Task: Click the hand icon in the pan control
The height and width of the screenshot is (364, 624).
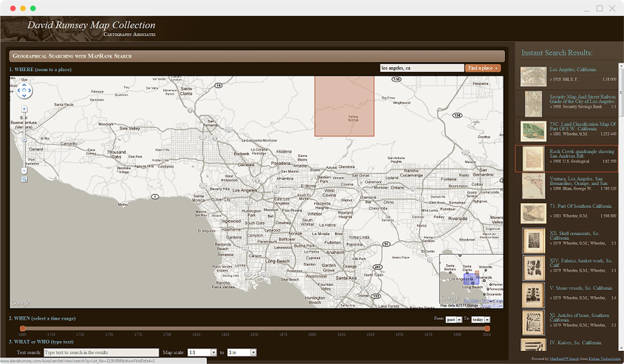Action: point(24,90)
